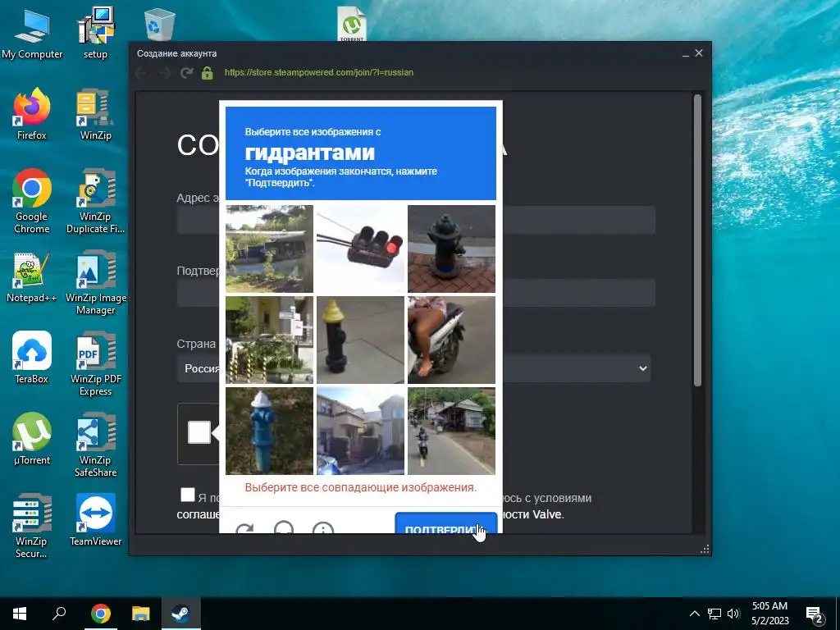Viewport: 840px width, 630px height.
Task: Launch Notepad++ from the desktop
Action: click(32, 277)
